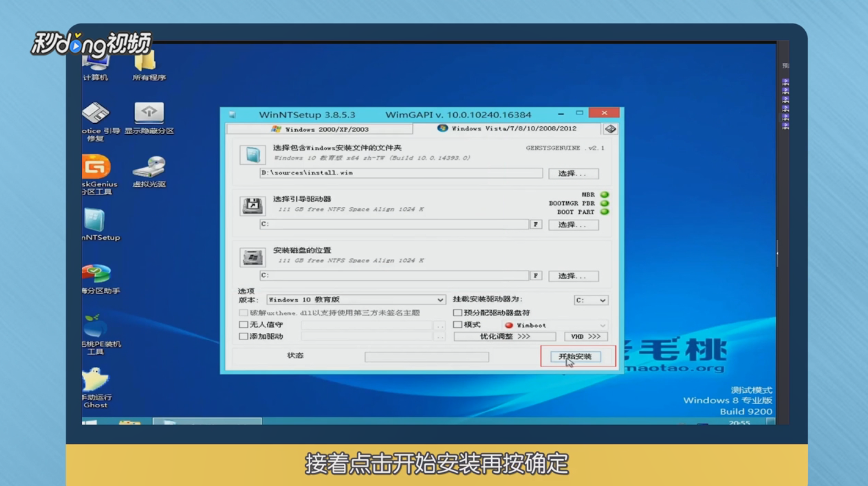Screen dimensions: 868x486
Task: Click the installation disk C: path field
Action: (x=394, y=275)
